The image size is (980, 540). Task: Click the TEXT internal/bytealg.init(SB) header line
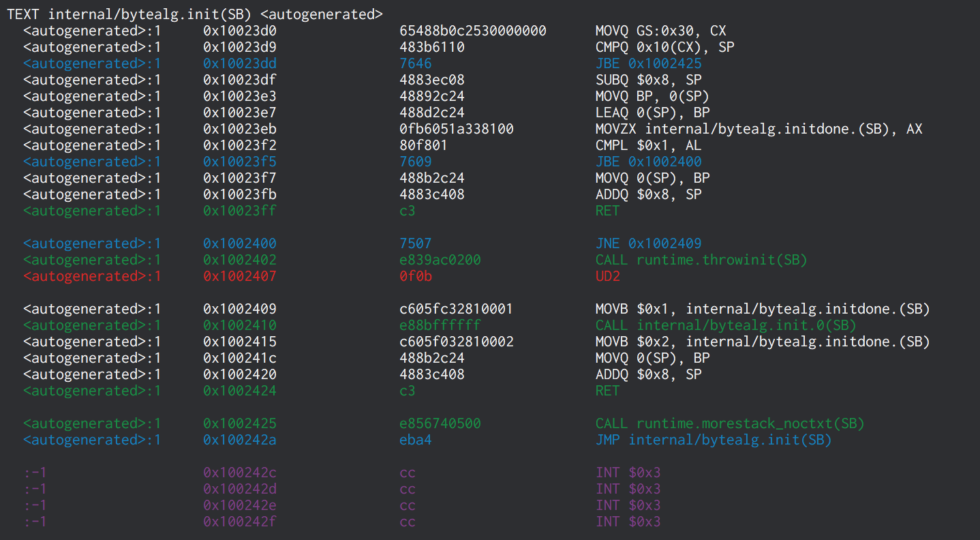(194, 14)
